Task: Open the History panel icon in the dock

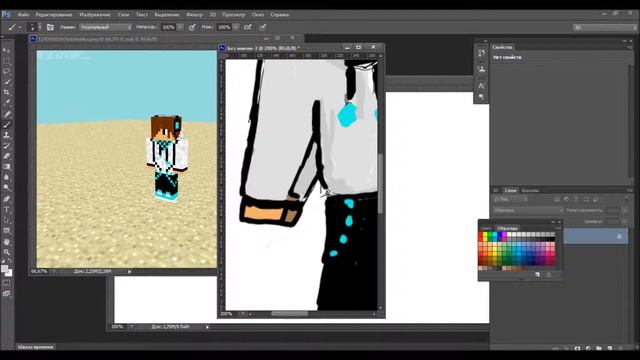Action: click(x=482, y=53)
